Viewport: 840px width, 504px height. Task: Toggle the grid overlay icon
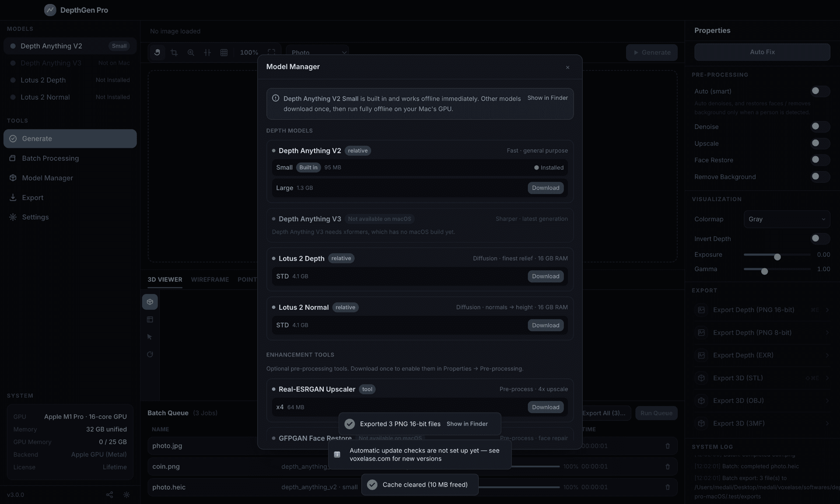224,52
